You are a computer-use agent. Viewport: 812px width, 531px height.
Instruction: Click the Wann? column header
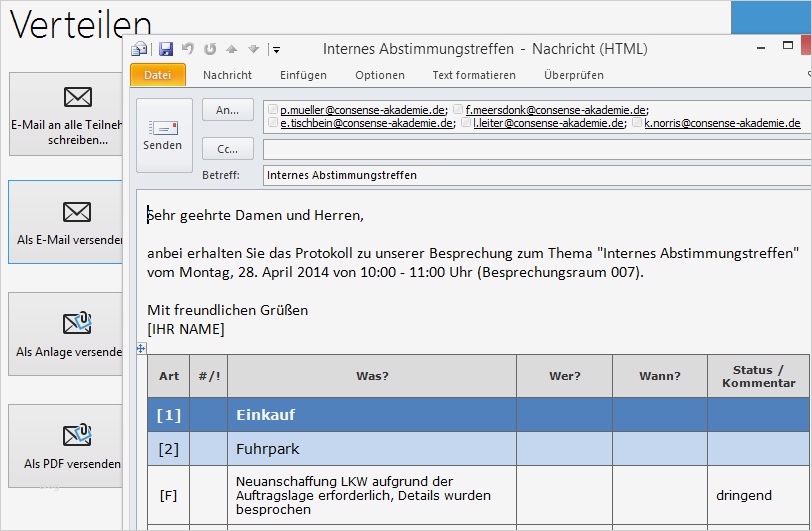click(x=660, y=376)
